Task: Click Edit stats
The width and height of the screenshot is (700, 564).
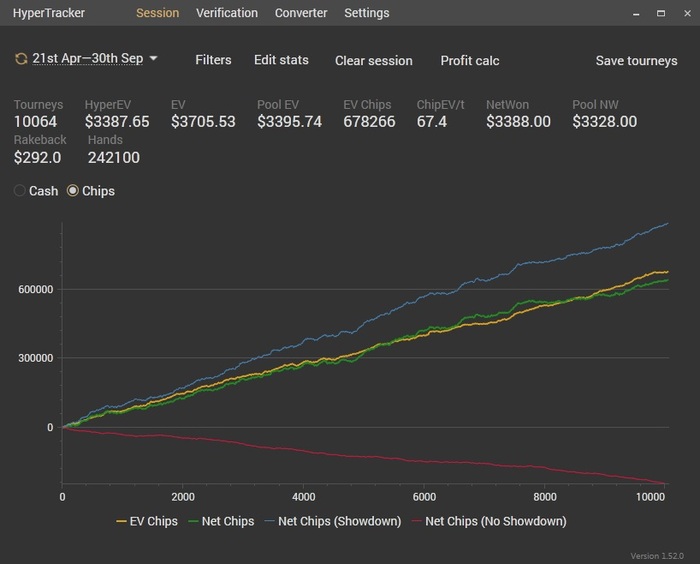Action: (281, 60)
